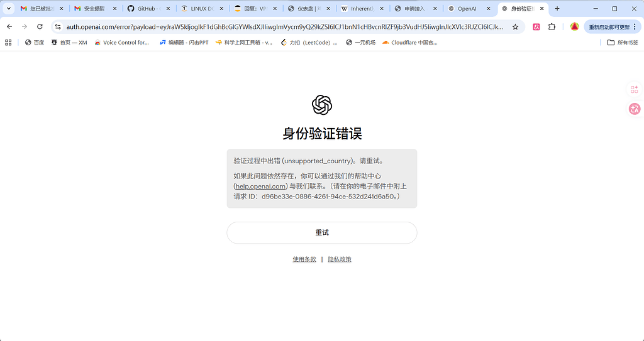Close the active 身份验证 tab
This screenshot has height=341, width=644.
[541, 9]
